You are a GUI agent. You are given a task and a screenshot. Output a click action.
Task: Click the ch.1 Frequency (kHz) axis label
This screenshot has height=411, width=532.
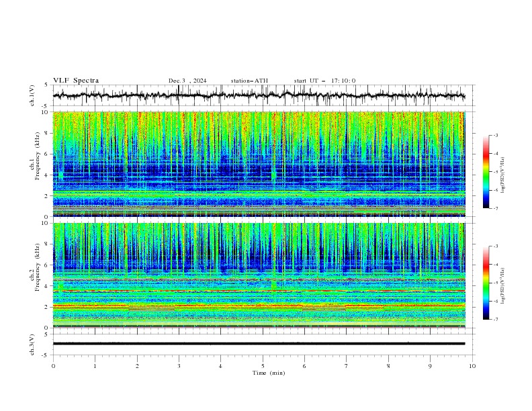36,154
